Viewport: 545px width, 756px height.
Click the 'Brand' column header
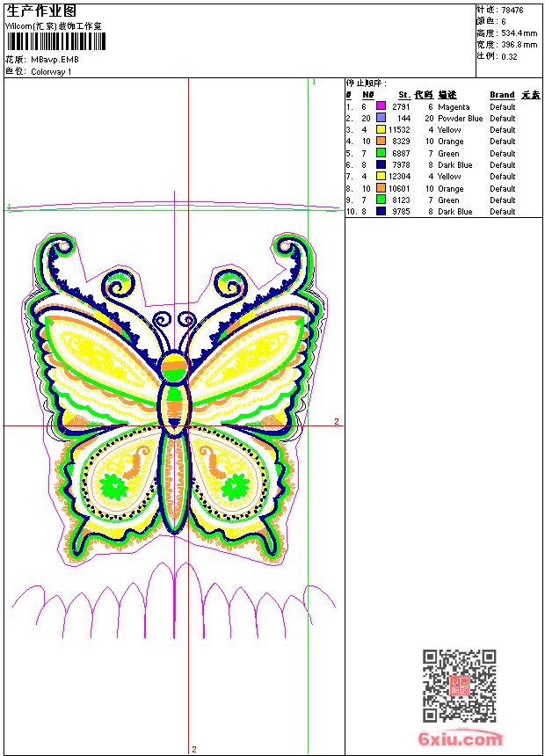(502, 95)
